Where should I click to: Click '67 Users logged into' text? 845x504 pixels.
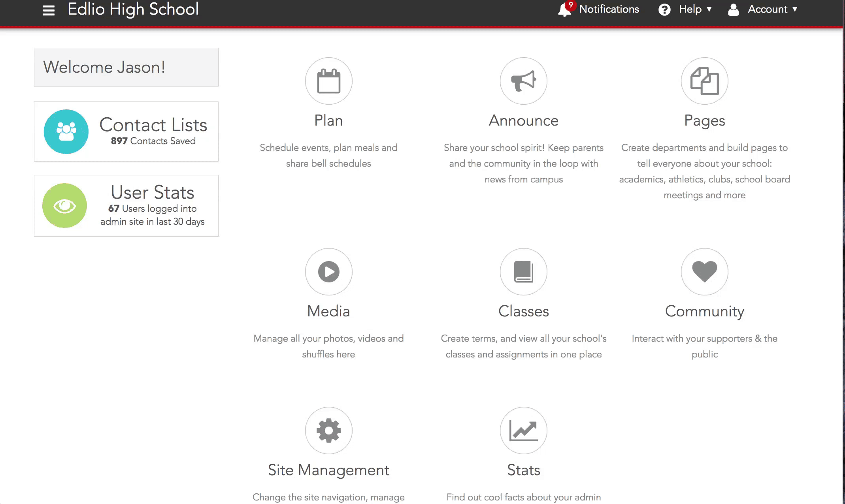(x=152, y=209)
